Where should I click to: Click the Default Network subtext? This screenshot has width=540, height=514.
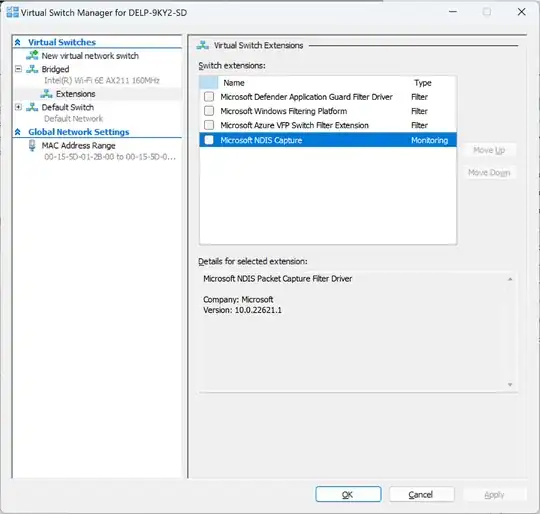[x=73, y=119]
